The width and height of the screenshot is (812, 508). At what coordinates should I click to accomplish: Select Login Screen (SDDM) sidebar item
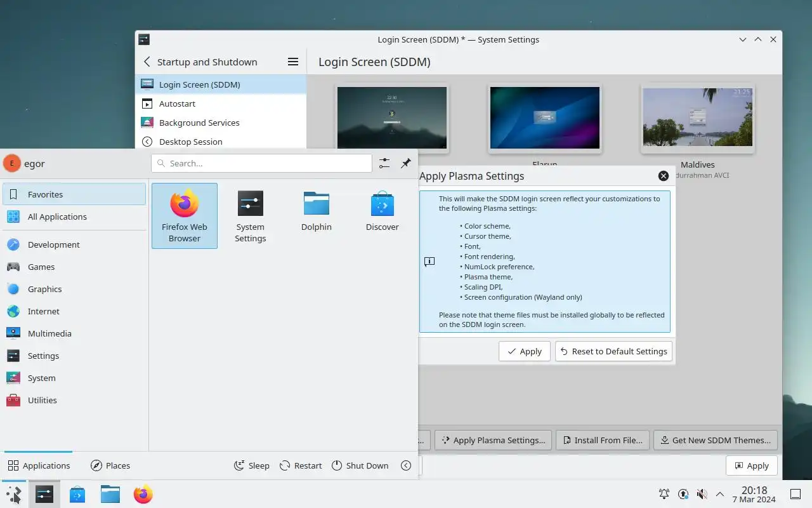click(221, 84)
